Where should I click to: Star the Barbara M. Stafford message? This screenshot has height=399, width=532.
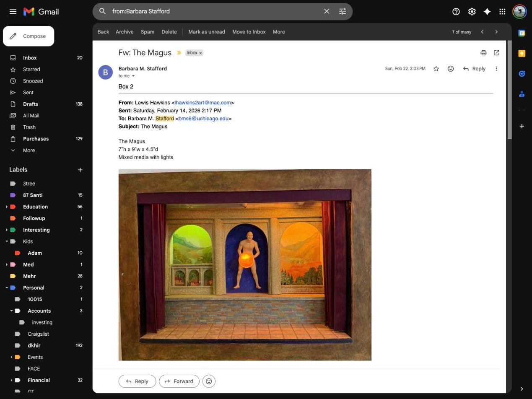[x=436, y=69]
